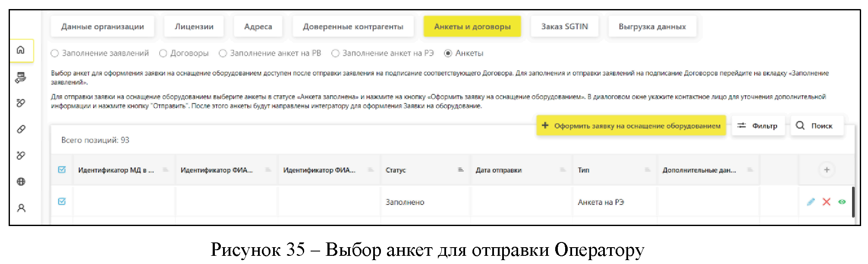Open the globe icon in sidebar

tap(21, 182)
